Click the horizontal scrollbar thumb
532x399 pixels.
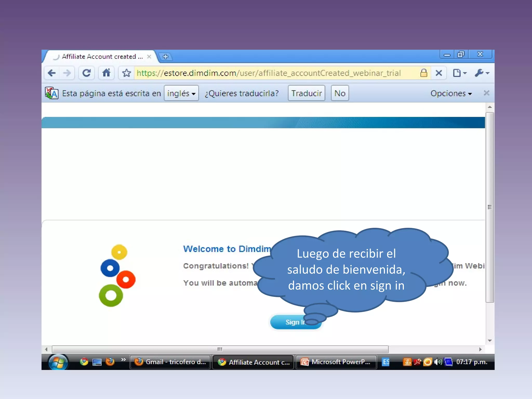pyautogui.click(x=220, y=349)
